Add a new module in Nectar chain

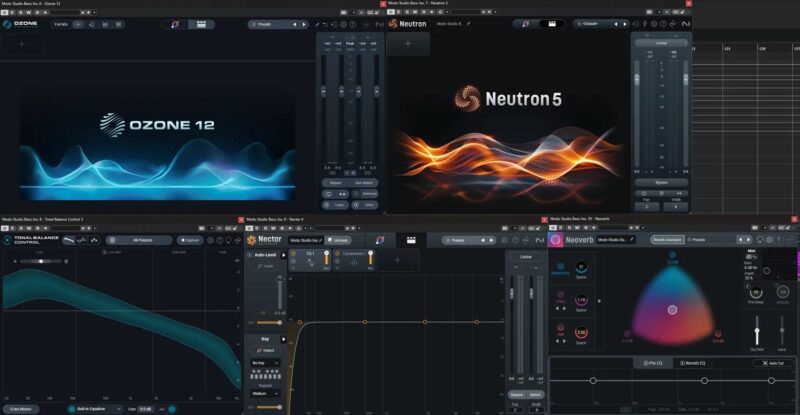(x=397, y=260)
